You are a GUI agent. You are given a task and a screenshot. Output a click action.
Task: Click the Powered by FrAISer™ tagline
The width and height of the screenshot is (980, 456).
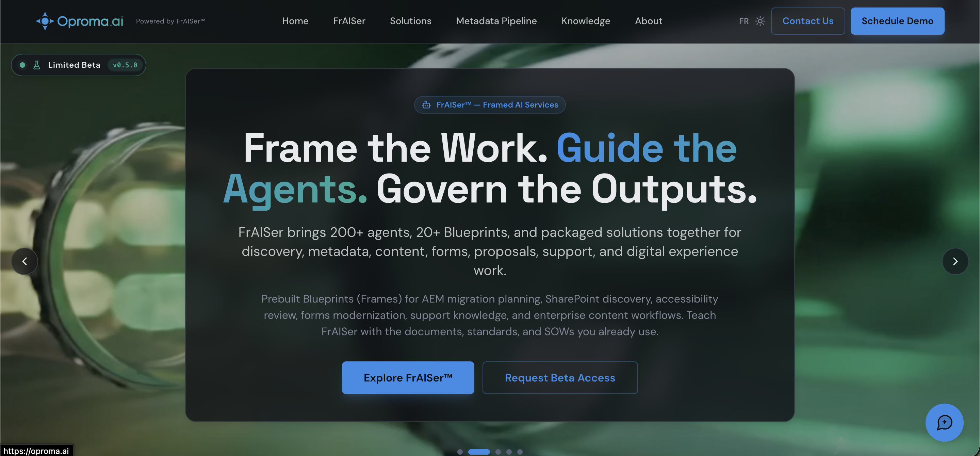(170, 21)
